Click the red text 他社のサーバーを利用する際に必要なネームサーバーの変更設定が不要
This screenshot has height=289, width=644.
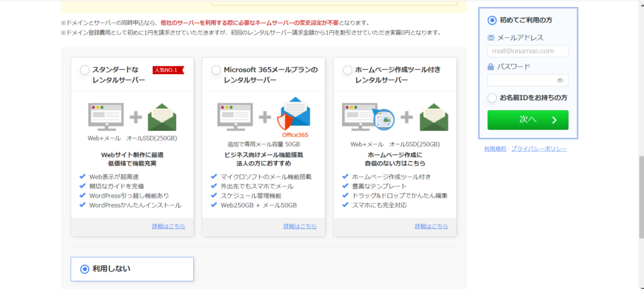pos(250,23)
